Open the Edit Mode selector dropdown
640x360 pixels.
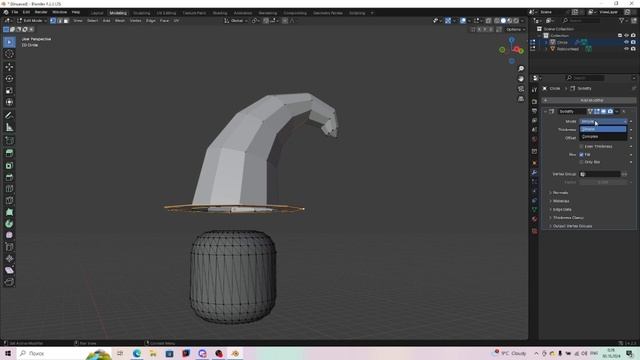[32, 20]
